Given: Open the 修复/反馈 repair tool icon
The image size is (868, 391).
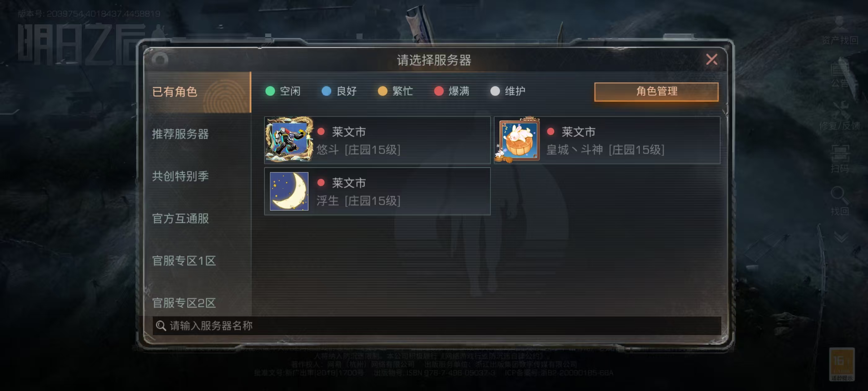Looking at the screenshot, I should tap(839, 116).
